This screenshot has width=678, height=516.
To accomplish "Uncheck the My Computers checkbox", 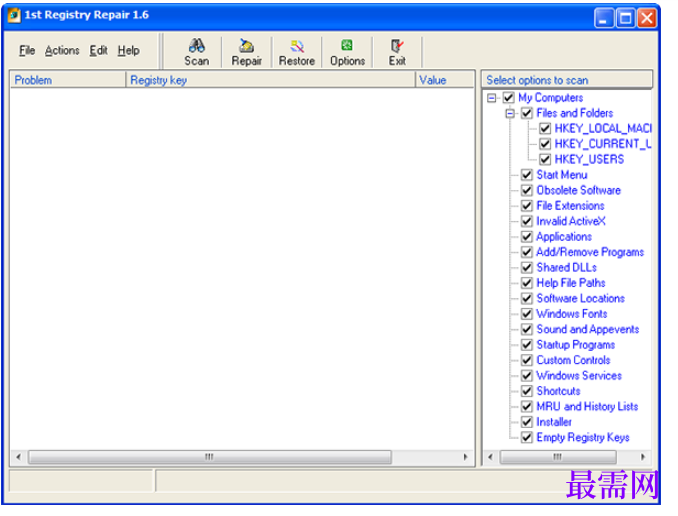I will click(508, 98).
